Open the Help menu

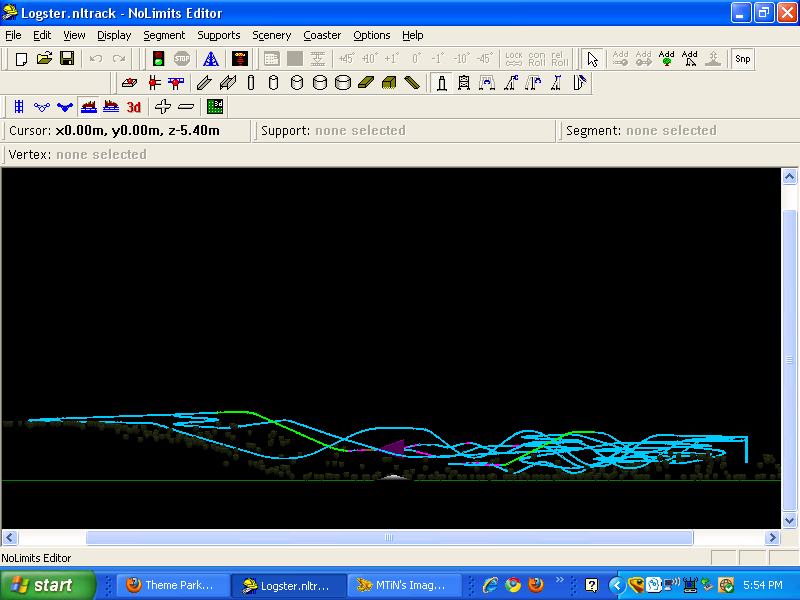point(412,35)
